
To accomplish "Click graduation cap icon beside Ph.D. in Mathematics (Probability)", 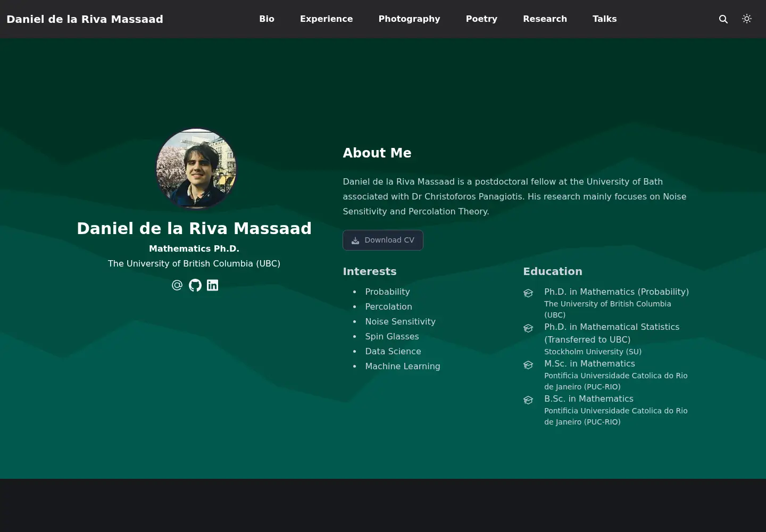I will click(x=528, y=293).
